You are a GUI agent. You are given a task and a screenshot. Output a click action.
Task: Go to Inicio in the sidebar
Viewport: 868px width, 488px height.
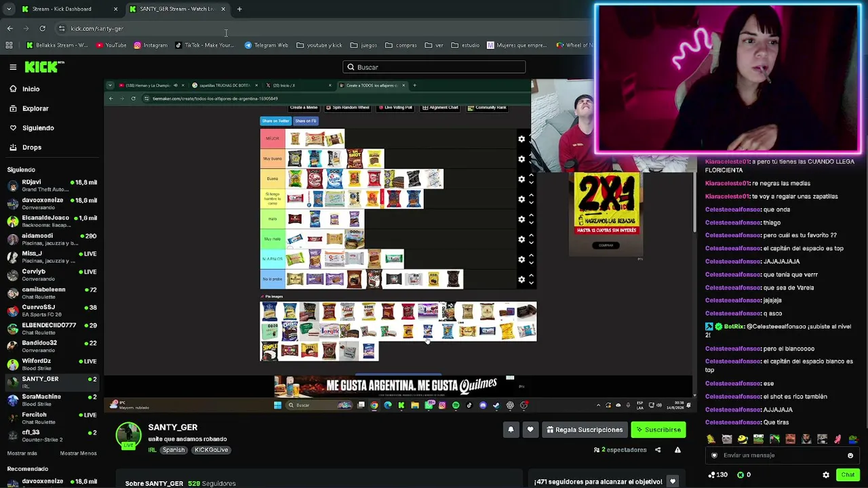point(31,89)
